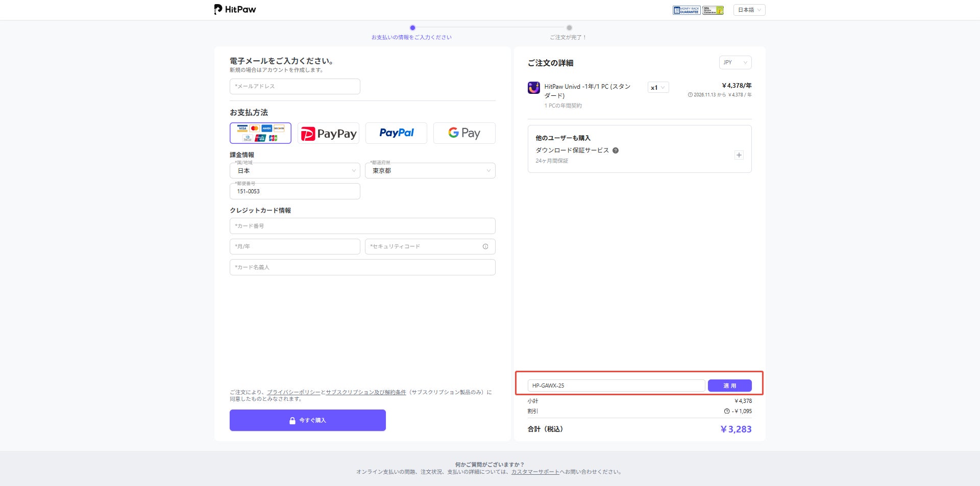Click the Money Back Guarantee badge
This screenshot has height=486, width=980.
click(687, 10)
